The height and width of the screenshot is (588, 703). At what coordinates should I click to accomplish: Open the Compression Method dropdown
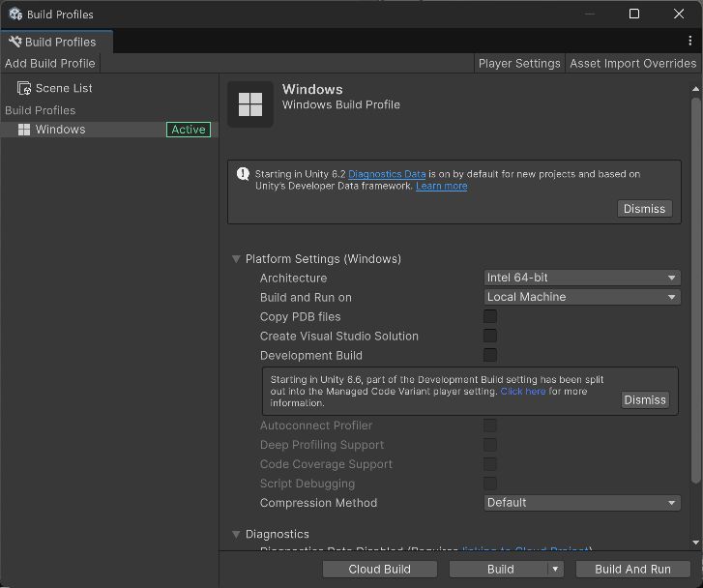pyautogui.click(x=582, y=503)
